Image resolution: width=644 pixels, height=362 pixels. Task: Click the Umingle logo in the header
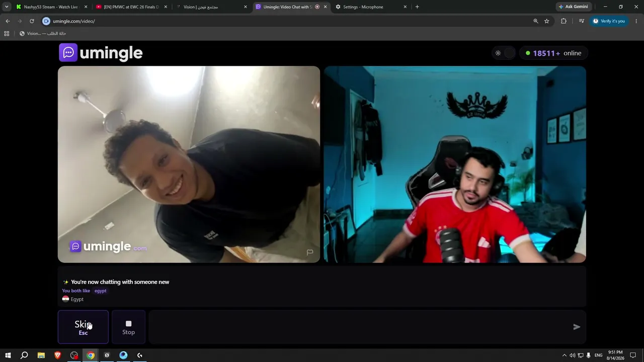101,53
